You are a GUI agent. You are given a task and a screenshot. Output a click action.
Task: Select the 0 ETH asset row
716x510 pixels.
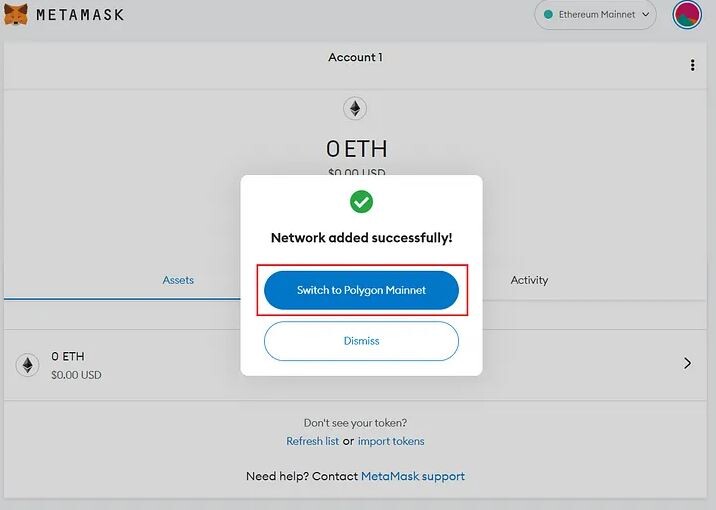[355, 365]
